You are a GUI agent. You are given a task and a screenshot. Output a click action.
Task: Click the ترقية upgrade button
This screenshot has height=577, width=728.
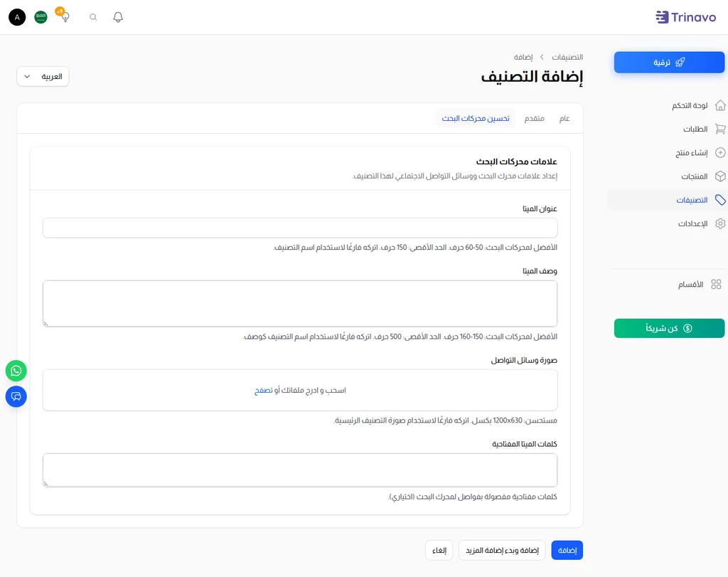click(x=669, y=62)
